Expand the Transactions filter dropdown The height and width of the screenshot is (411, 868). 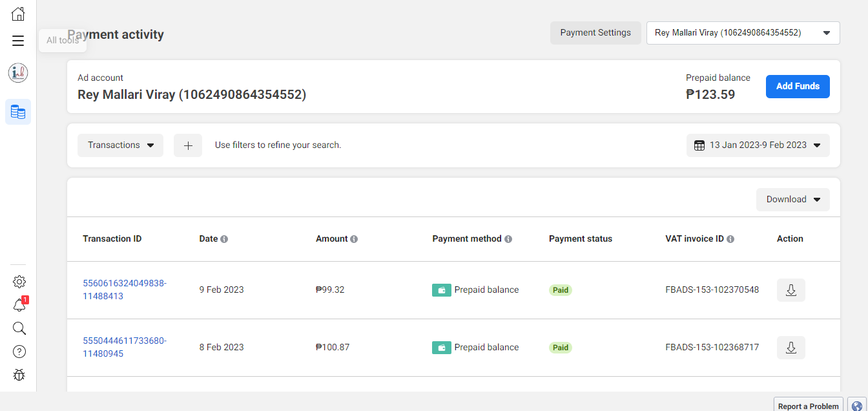[120, 145]
